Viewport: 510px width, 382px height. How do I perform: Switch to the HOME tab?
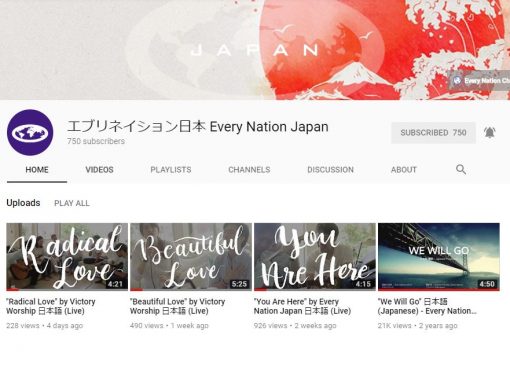(37, 170)
